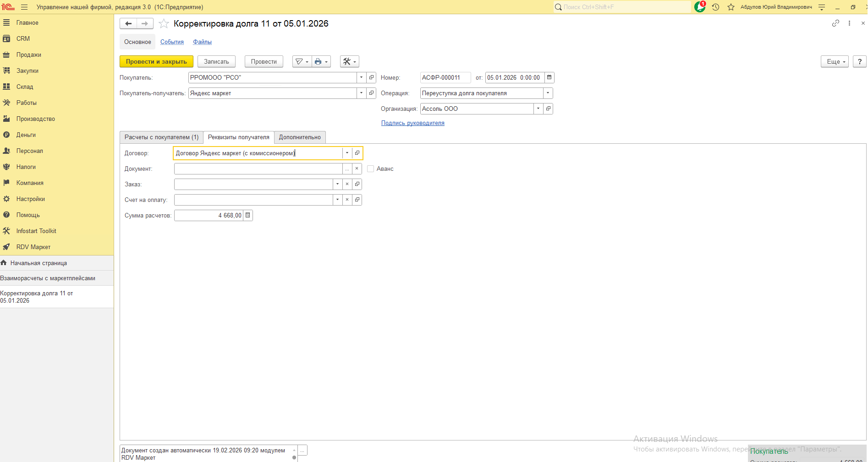
Task: Expand the Организация dropdown
Action: click(x=538, y=109)
